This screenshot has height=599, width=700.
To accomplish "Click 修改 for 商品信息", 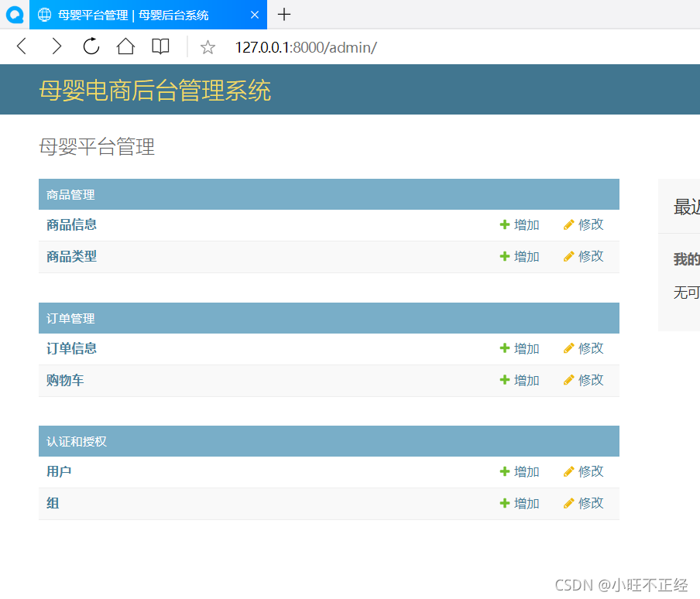I will 584,224.
